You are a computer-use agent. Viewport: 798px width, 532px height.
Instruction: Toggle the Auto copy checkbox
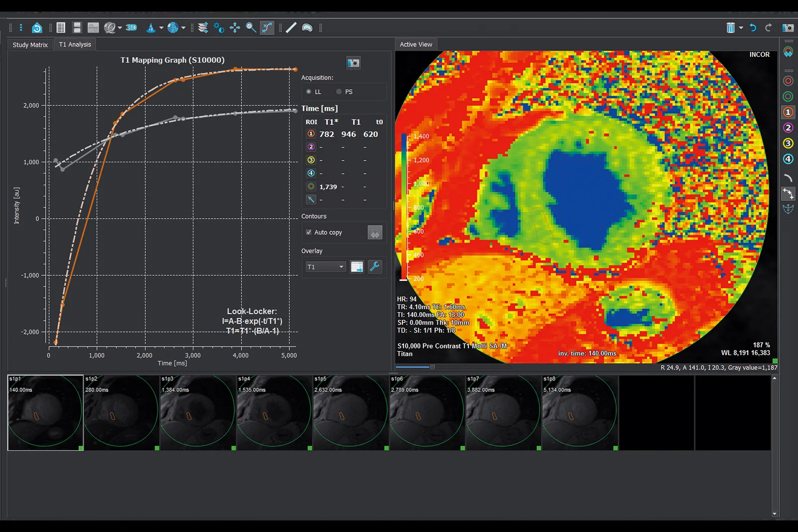309,232
